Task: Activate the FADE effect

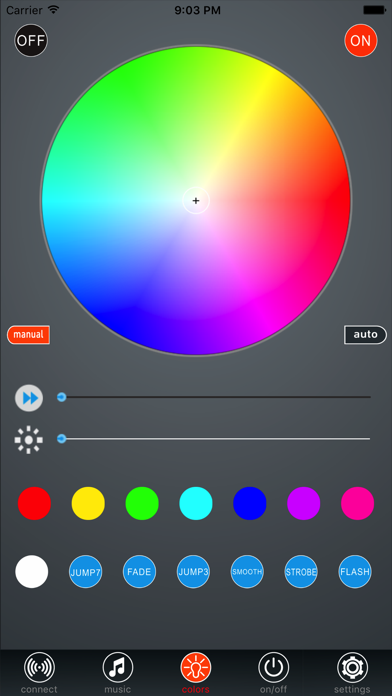Action: 139,572
